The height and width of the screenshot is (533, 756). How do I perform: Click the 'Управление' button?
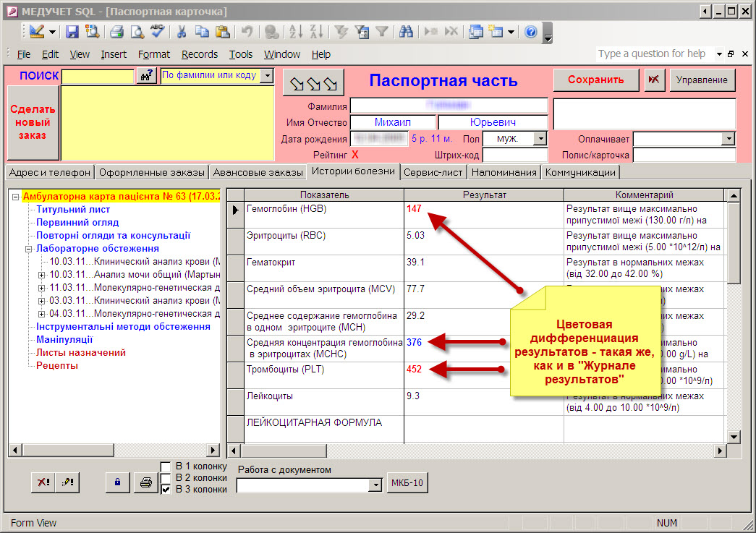pyautogui.click(x=702, y=80)
